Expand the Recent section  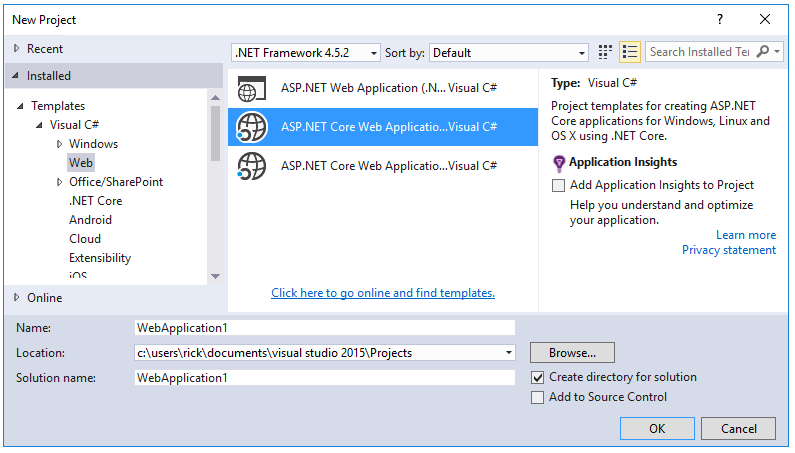(x=17, y=49)
